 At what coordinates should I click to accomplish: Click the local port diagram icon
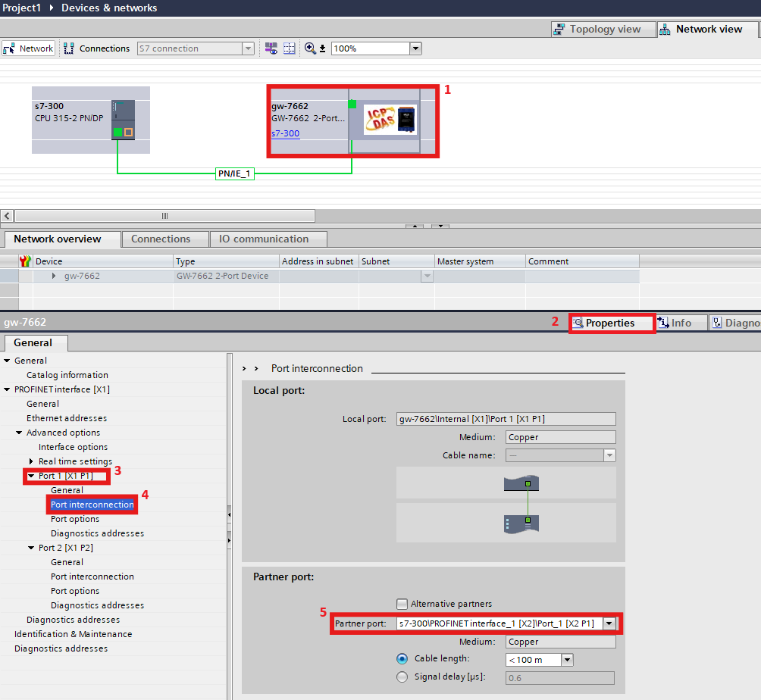(x=521, y=483)
